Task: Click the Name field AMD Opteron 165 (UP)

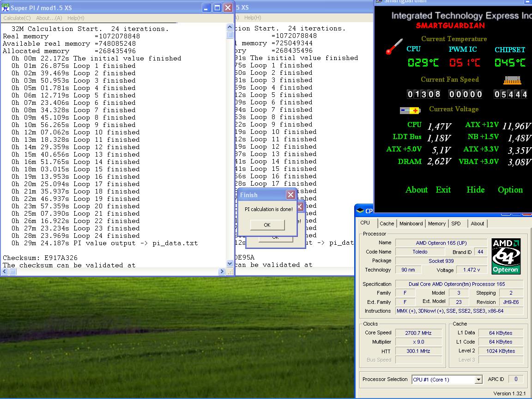Action: (441, 243)
